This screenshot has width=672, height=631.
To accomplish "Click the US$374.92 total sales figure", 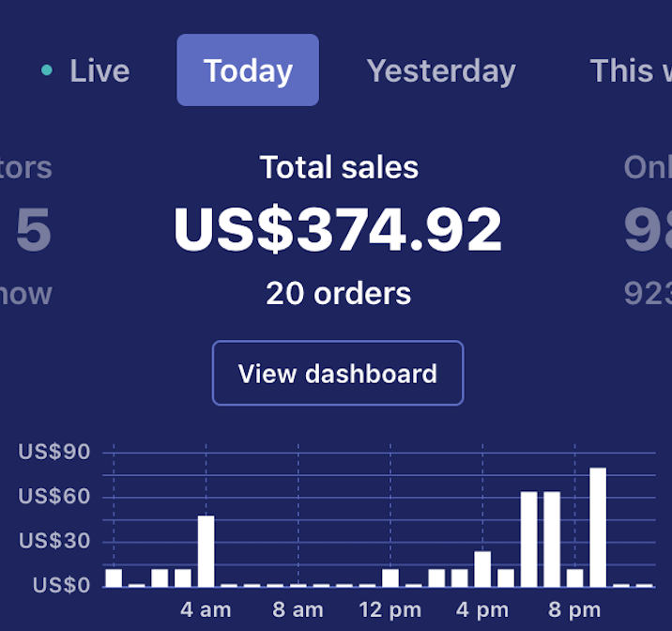I will tap(338, 229).
